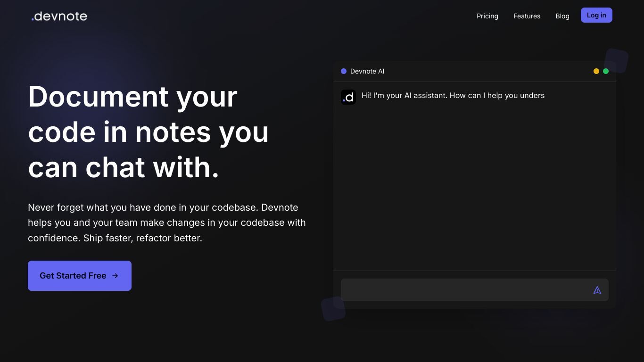Click the 'Never forget what you have done' paragraph
Viewport: 644px width, 362px height.
pos(167,222)
